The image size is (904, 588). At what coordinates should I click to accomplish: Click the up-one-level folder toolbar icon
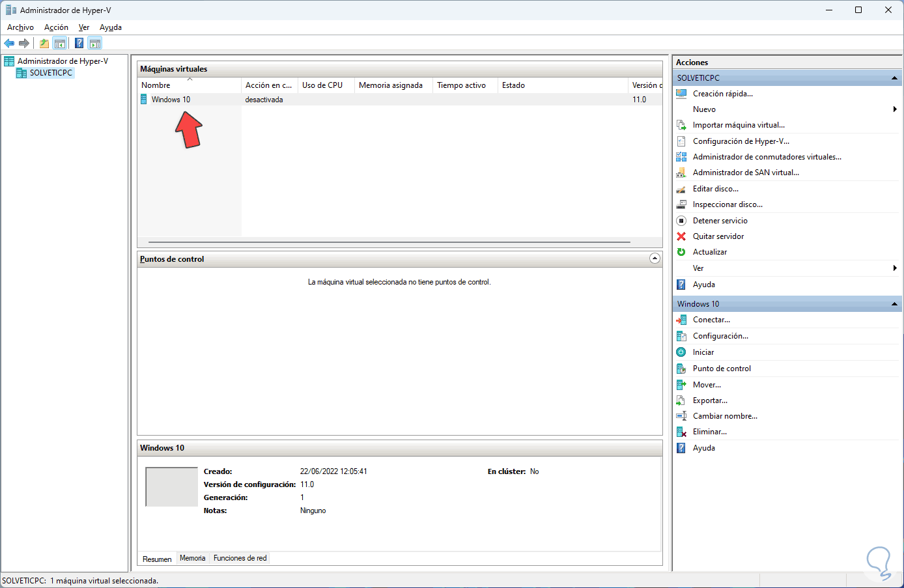point(44,44)
